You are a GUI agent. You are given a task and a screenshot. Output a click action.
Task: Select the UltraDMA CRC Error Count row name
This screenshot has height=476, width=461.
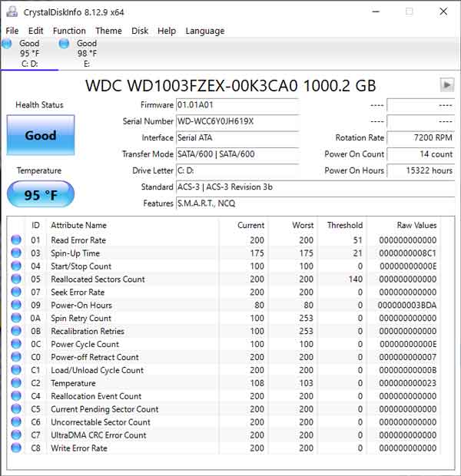(98, 435)
